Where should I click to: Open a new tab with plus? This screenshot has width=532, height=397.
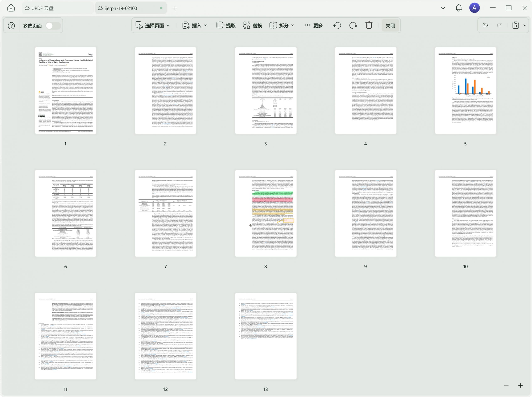[x=175, y=8]
